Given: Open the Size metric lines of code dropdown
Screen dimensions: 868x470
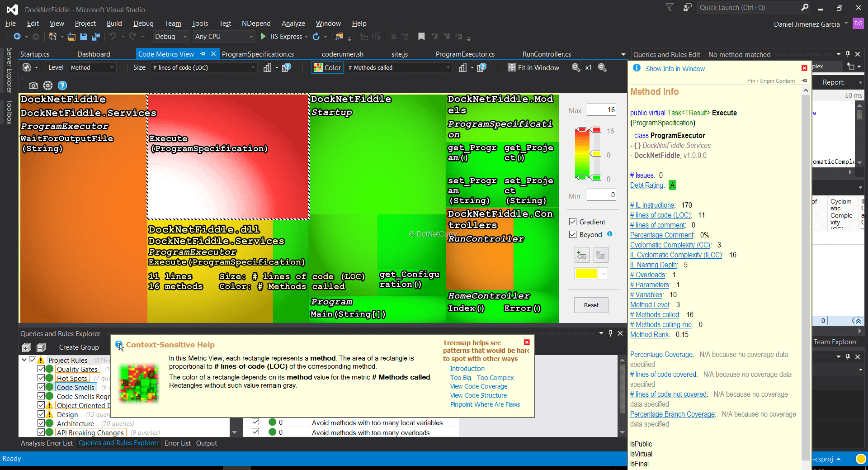Looking at the screenshot, I should tap(204, 67).
